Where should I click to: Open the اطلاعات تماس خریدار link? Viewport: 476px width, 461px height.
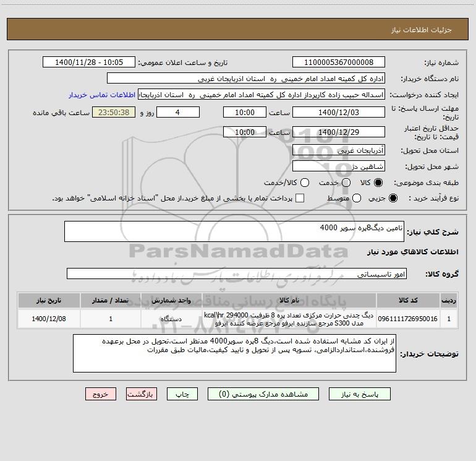102,95
